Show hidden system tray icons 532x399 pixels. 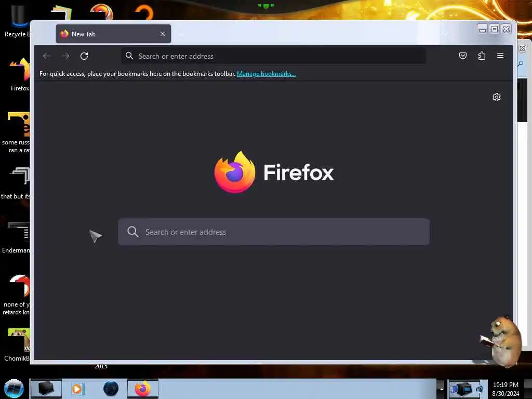(x=442, y=389)
